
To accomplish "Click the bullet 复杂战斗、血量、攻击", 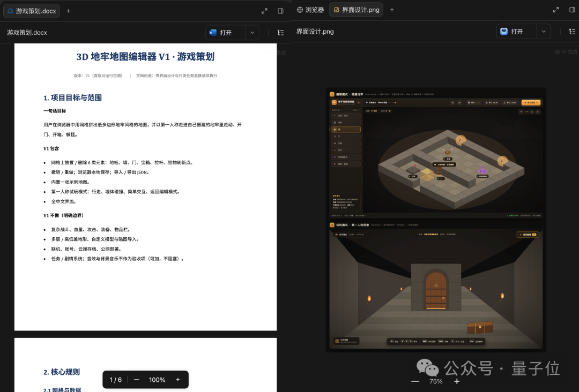I will (x=91, y=229).
